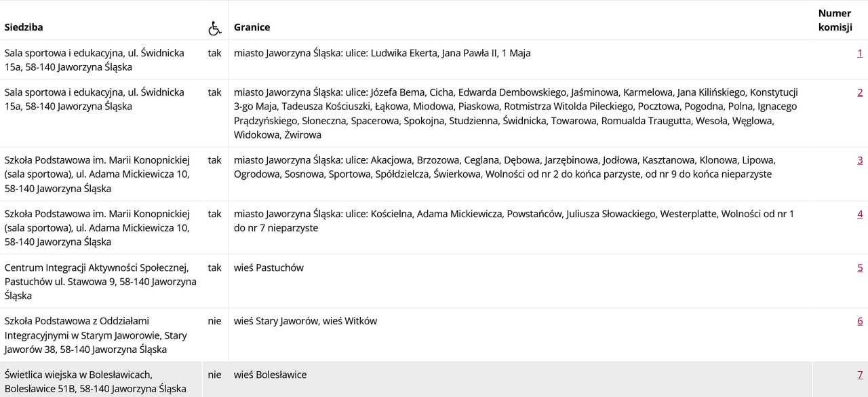Open commission number 1 link
The image size is (868, 397).
(x=860, y=53)
